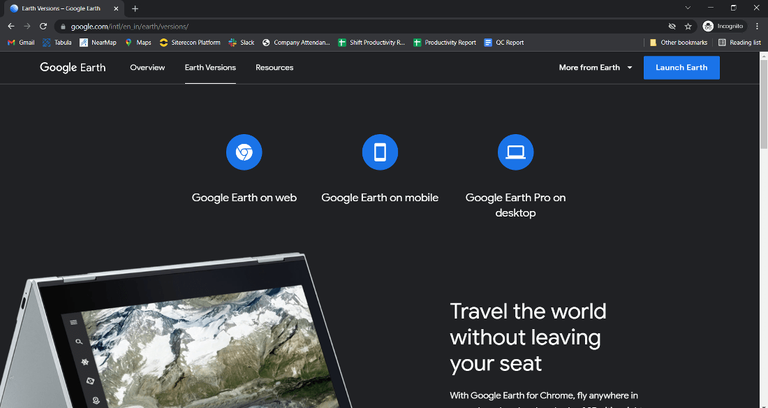Open the Company Attendance bookmark
This screenshot has height=408, width=768.
(296, 43)
